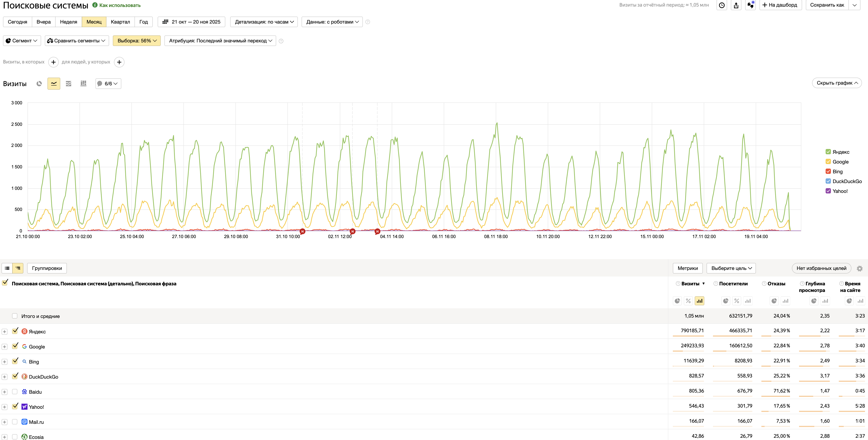Switch table to flat list view icon
The width and height of the screenshot is (868, 440).
coord(7,268)
